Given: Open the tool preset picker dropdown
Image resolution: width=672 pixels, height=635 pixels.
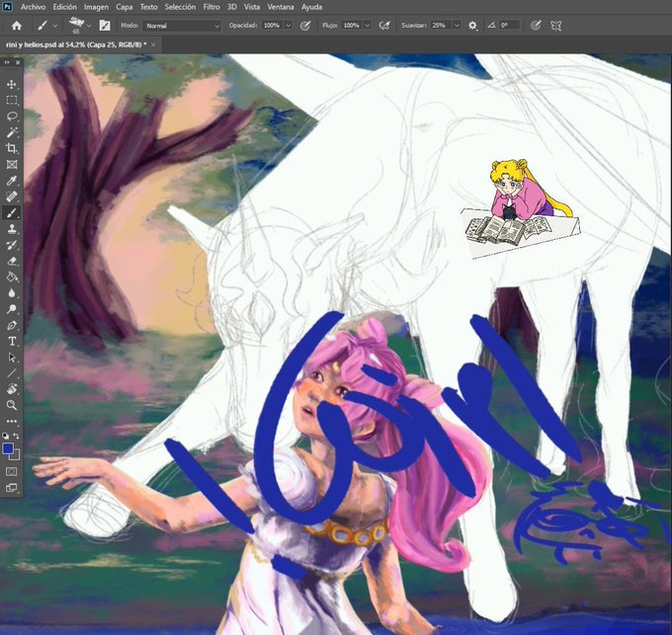Looking at the screenshot, I should pos(55,26).
